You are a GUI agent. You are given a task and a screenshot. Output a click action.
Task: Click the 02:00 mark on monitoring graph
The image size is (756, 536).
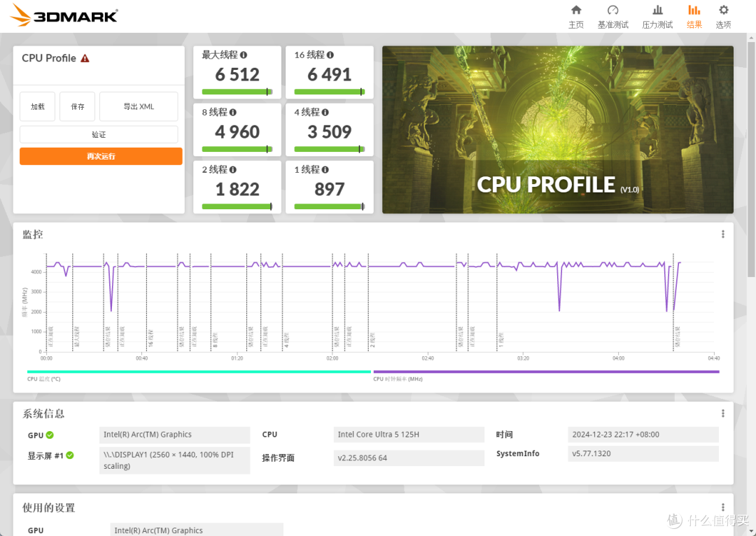(x=332, y=358)
